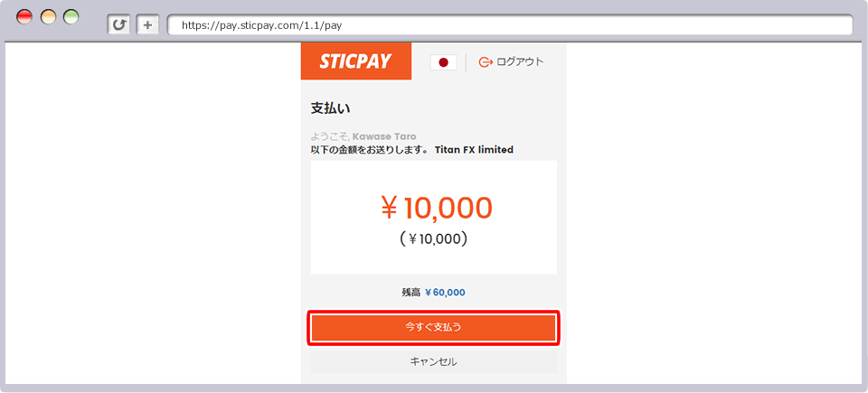868x393 pixels.
Task: Click the blue ¥60,000 balance amount
Action: [x=445, y=292]
